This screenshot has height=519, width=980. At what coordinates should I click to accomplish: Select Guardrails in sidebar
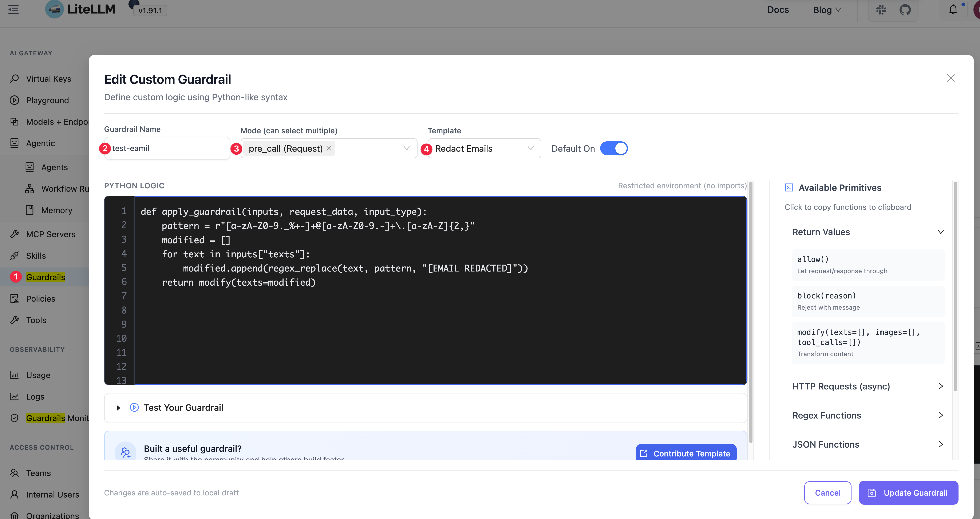tap(46, 277)
